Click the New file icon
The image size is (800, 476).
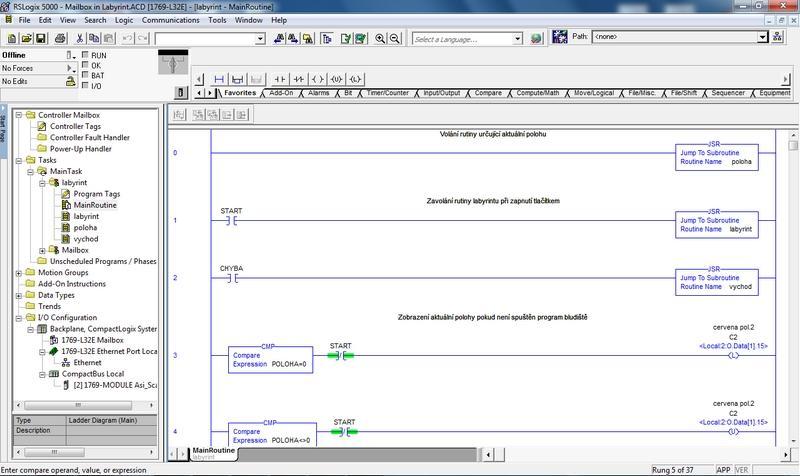coord(12,38)
